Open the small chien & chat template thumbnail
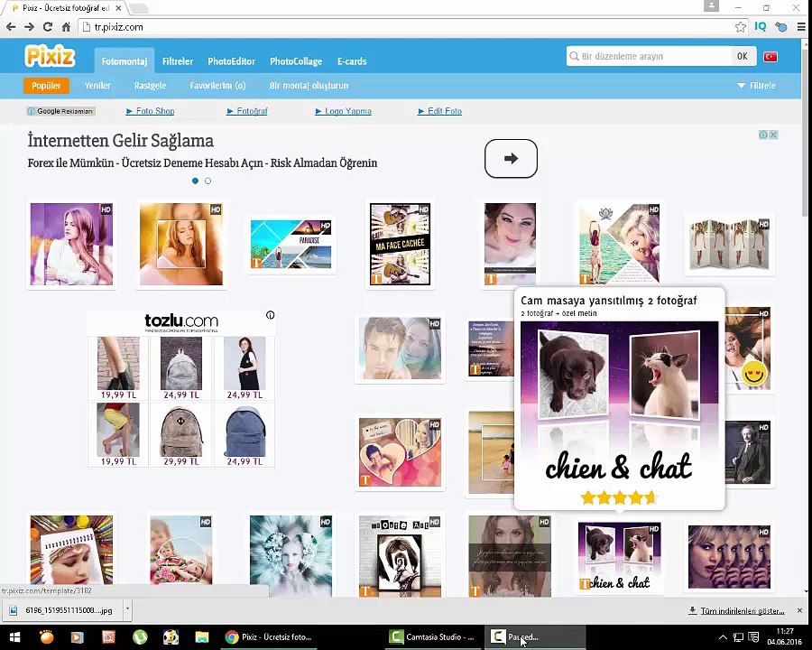This screenshot has height=650, width=812. point(619,557)
